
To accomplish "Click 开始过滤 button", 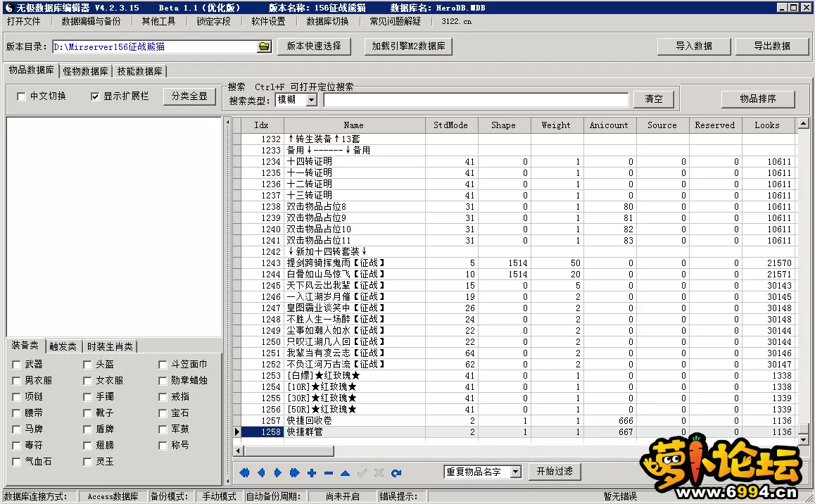I will coord(555,471).
